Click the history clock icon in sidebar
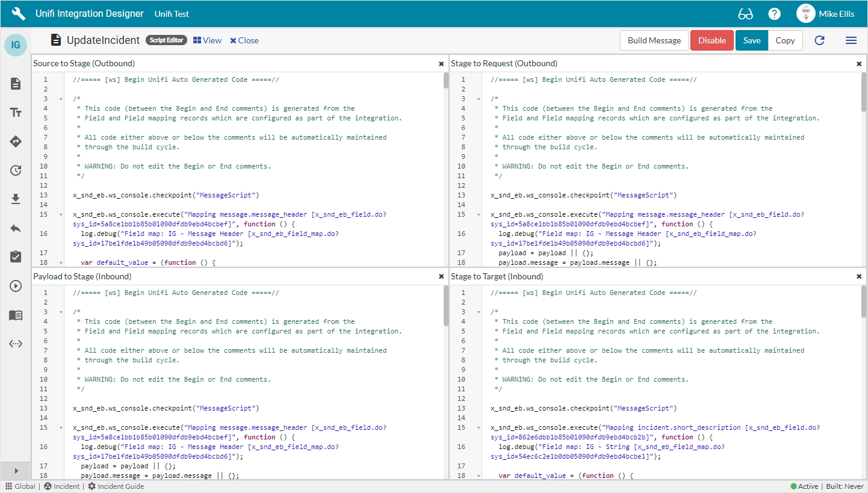 tap(16, 170)
